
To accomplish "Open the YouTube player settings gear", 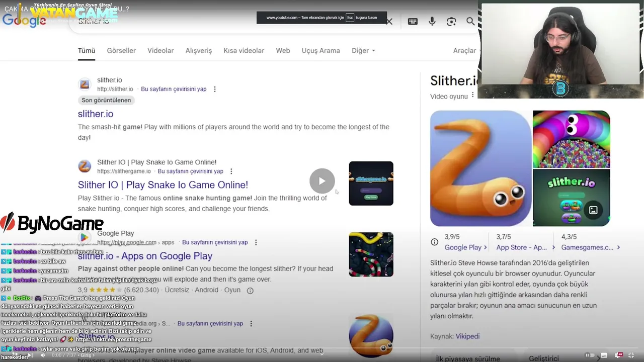I will [618, 355].
